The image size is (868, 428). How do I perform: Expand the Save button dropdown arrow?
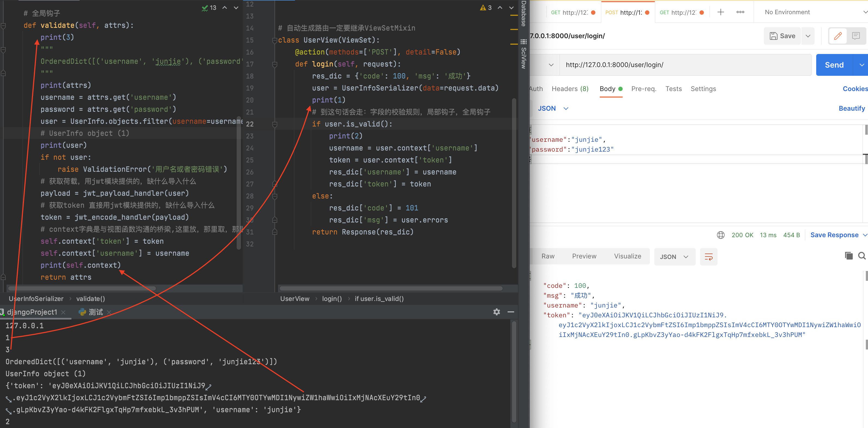(x=808, y=36)
